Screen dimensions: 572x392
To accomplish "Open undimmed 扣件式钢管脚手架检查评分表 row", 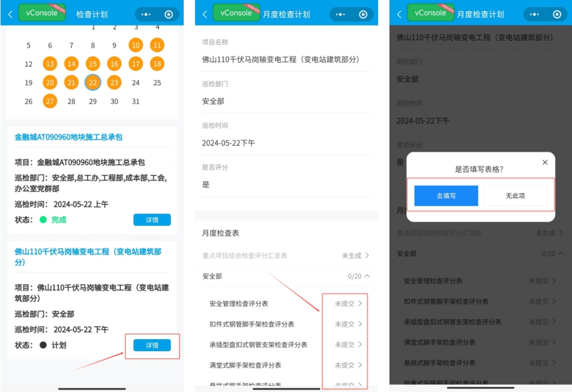I will pos(286,324).
